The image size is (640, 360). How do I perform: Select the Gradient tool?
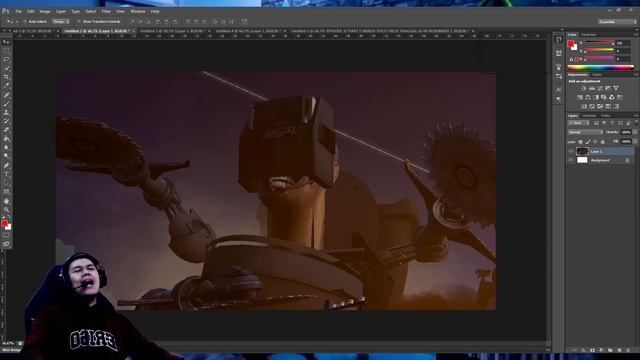(6, 139)
